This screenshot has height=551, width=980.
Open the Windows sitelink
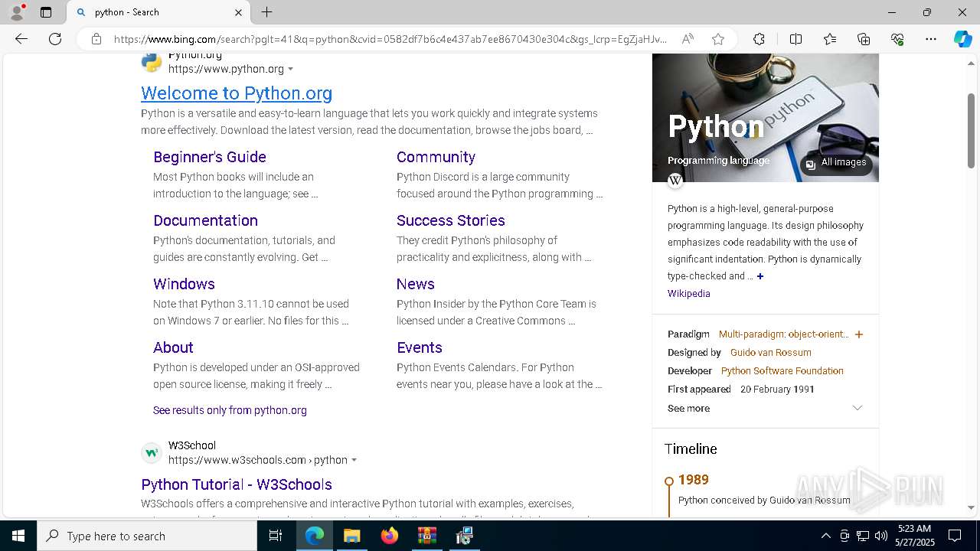[184, 284]
